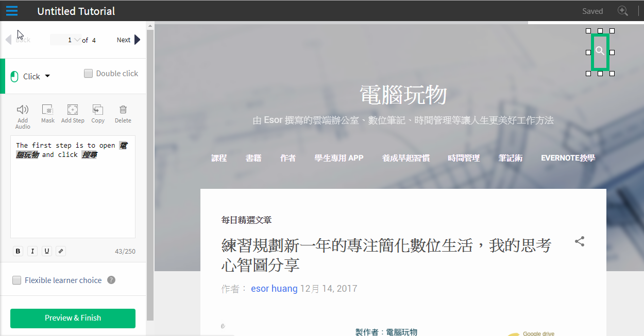The height and width of the screenshot is (336, 644).
Task: Enable the Double click checkbox
Action: pyautogui.click(x=88, y=74)
